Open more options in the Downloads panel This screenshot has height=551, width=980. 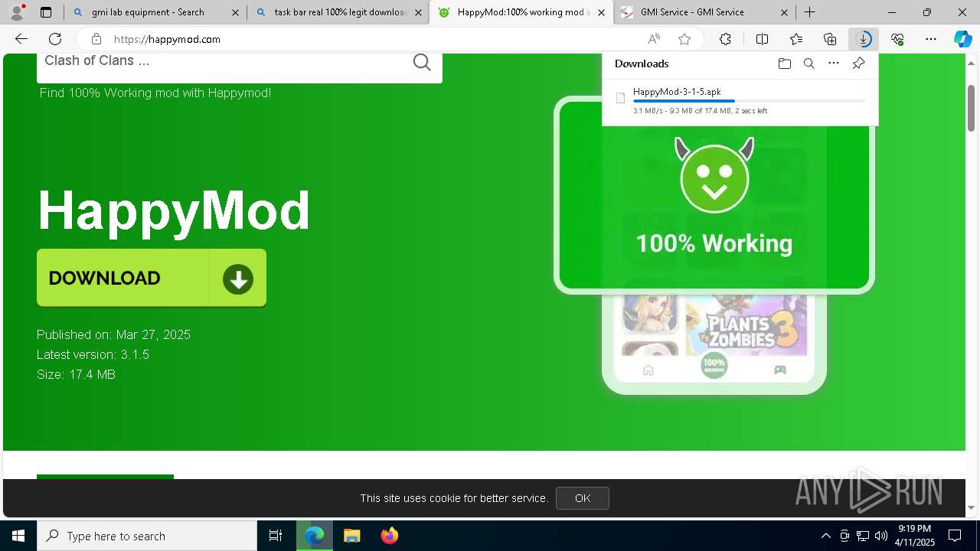click(x=834, y=64)
